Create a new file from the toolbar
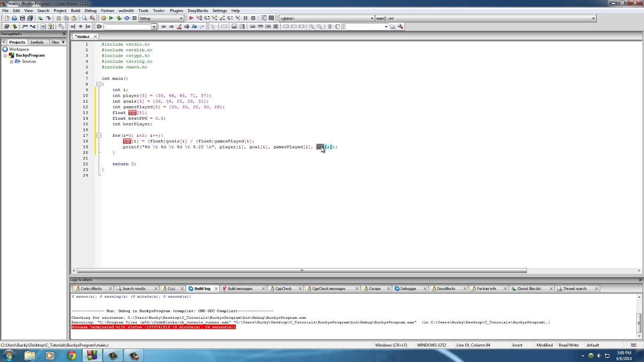644x362 pixels. 7,18
